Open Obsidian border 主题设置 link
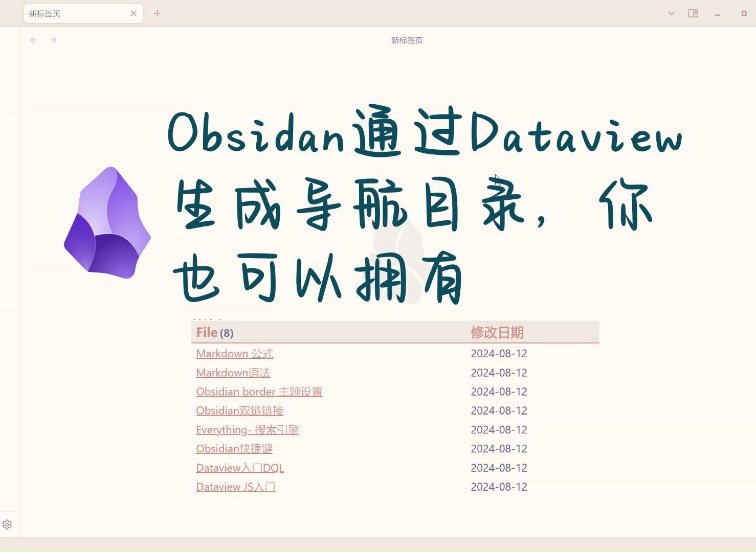Viewport: 756px width, 552px height. 259,392
